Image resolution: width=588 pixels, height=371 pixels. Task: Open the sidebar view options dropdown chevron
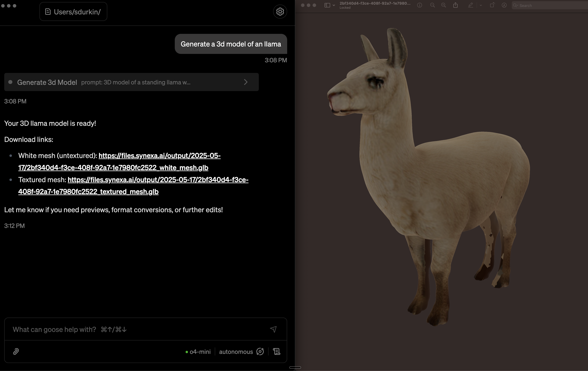click(334, 5)
